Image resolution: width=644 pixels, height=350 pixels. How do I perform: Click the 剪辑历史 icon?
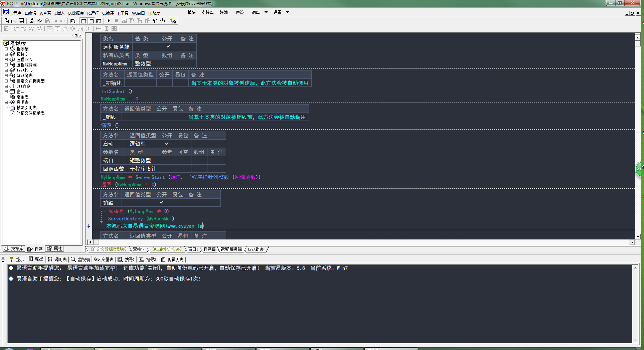163,259
